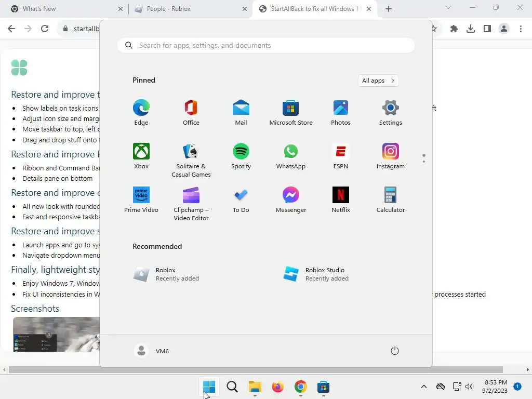Image resolution: width=532 pixels, height=399 pixels.
Task: Launch Firefox from taskbar
Action: pyautogui.click(x=277, y=387)
